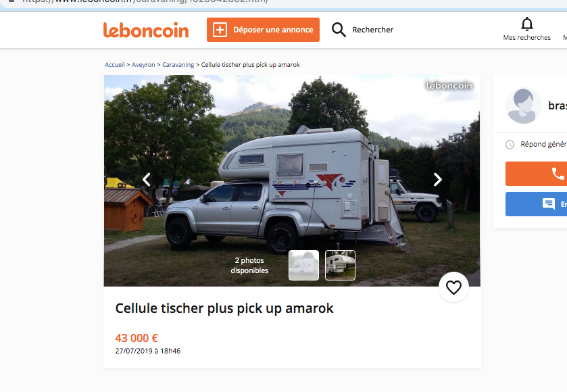Screen dimensions: 567x392
Task: Open the seller profile avatar
Action: click(522, 105)
